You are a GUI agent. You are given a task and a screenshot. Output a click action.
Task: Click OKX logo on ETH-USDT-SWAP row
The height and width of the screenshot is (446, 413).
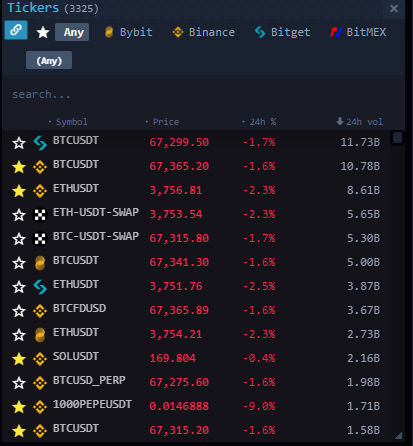[x=40, y=215]
